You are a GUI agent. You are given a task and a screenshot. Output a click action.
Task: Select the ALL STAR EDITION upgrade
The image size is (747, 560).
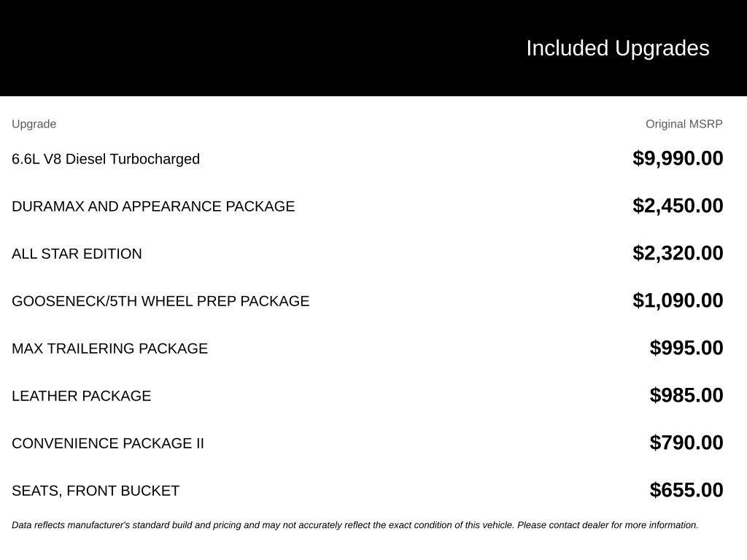pyautogui.click(x=77, y=253)
